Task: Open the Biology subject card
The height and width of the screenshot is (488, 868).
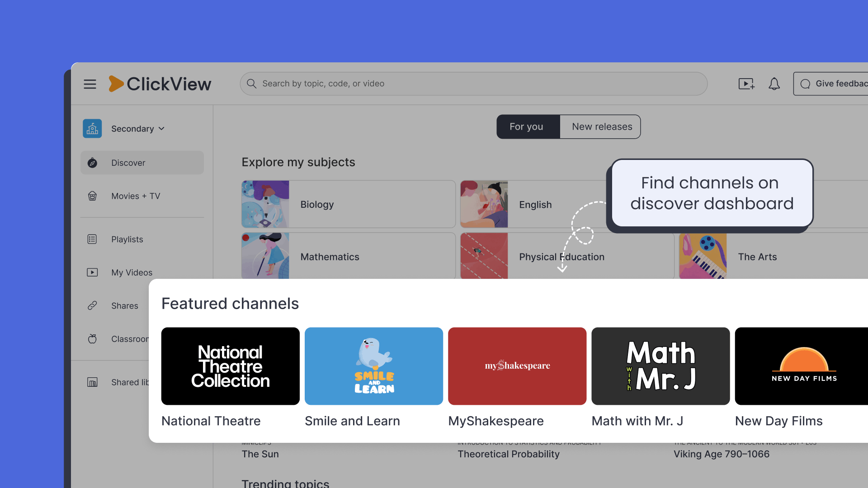Action: 349,204
